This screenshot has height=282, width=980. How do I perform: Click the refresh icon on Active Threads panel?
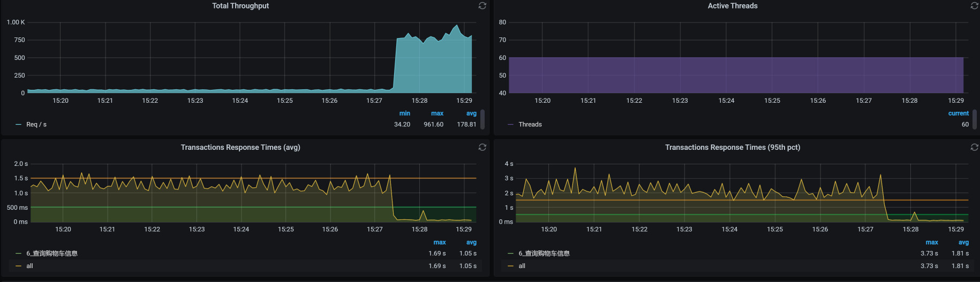point(974,6)
